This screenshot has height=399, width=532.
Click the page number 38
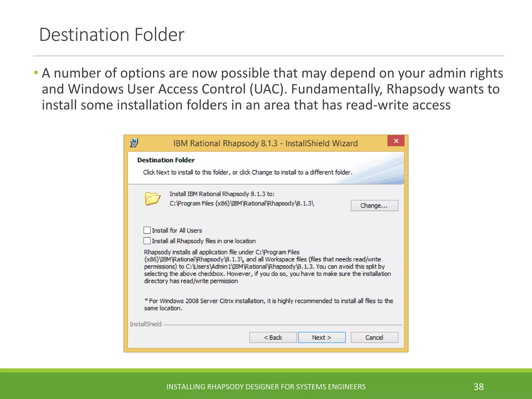coord(478,387)
